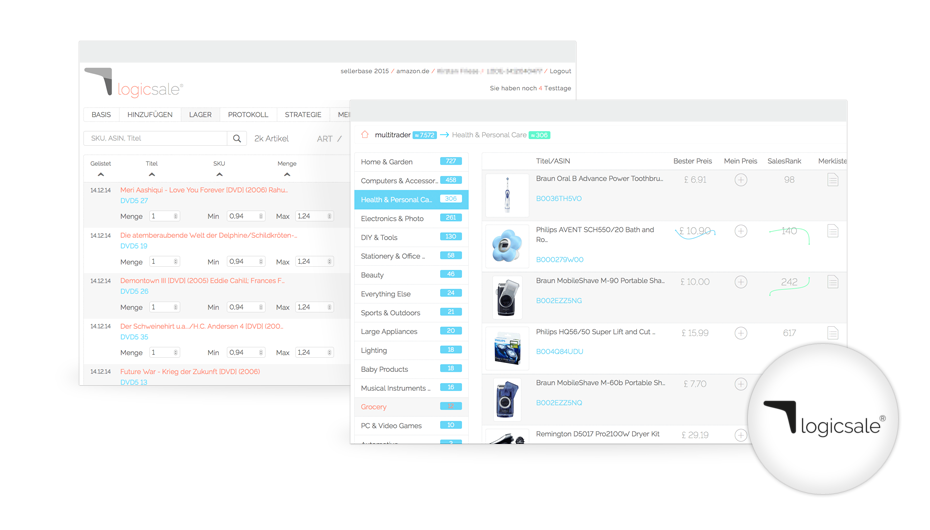Select Everything Else category
Screen dimensions: 930x530
(x=411, y=294)
